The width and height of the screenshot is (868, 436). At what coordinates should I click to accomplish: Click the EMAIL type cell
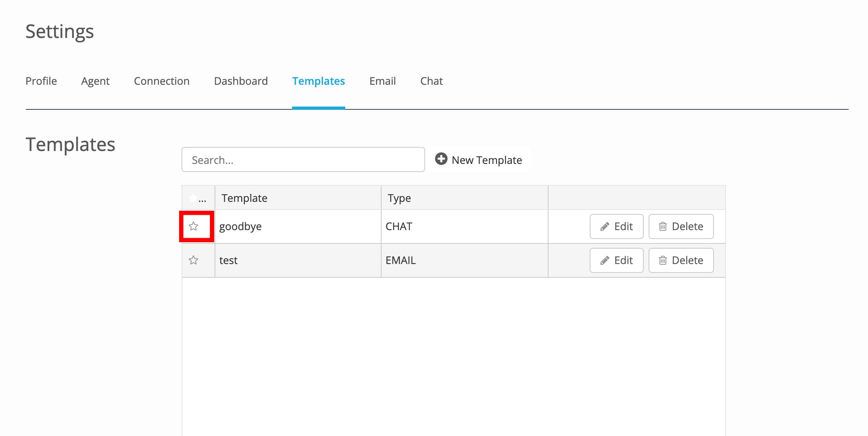464,260
